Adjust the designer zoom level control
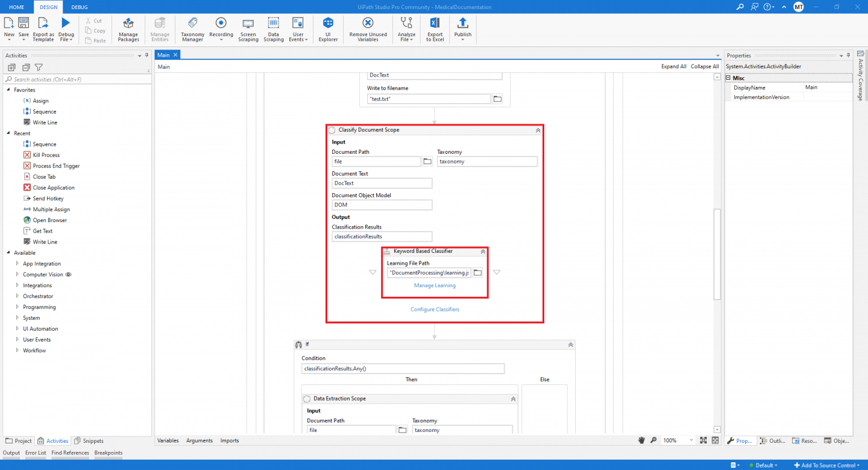Image resolution: width=868 pixels, height=470 pixels. 678,440
